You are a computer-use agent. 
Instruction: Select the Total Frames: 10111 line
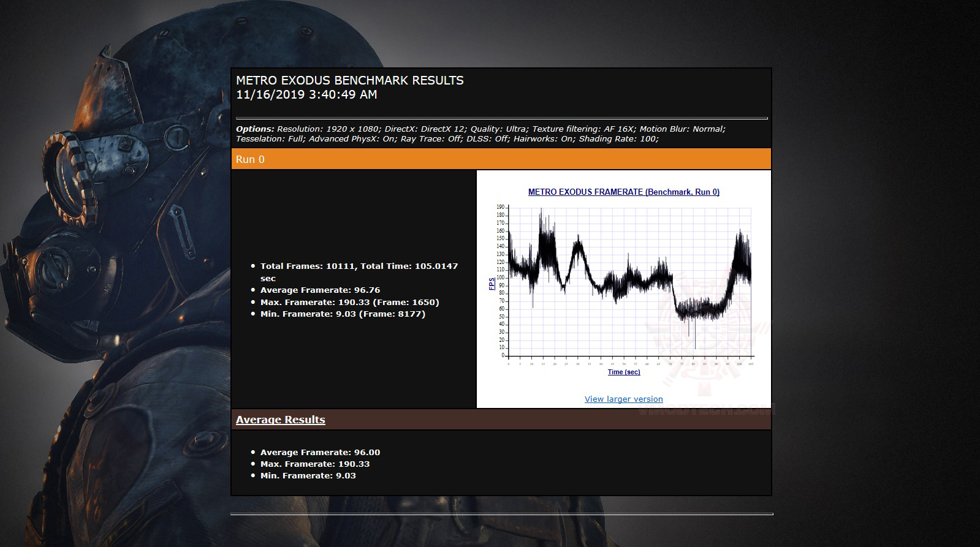[x=359, y=272]
